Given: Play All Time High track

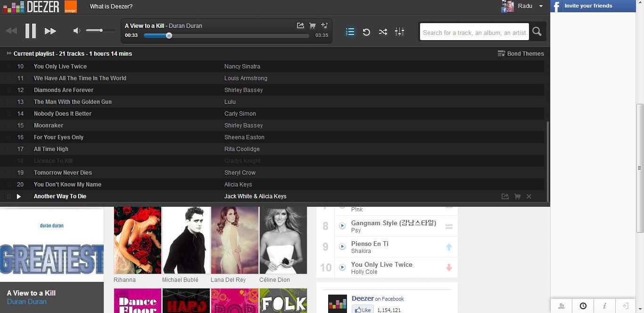Looking at the screenshot, I should (x=51, y=149).
